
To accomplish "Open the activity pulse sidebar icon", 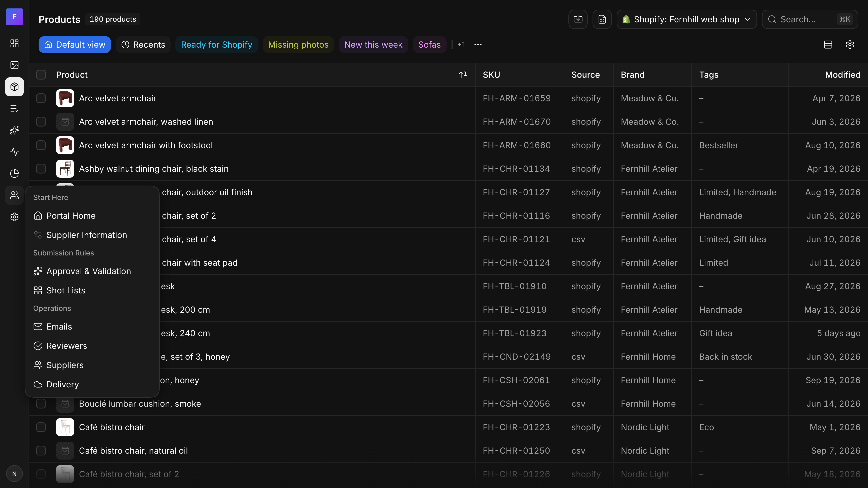I will [x=14, y=152].
